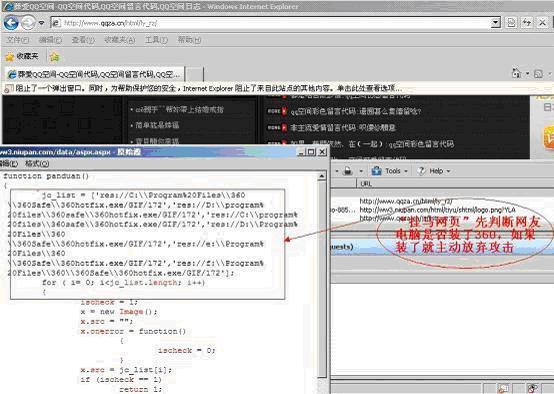
Task: Click the lock icon in HttpWatch toolbar
Action: click(348, 171)
